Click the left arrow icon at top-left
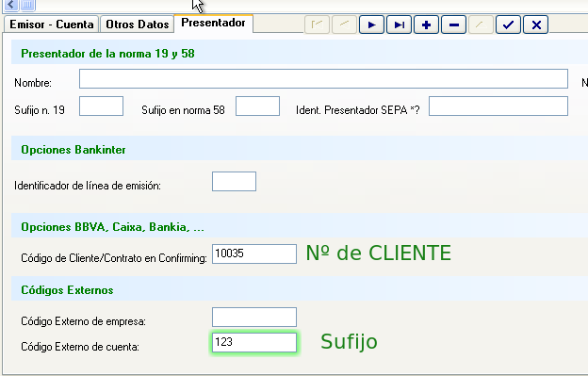Image resolution: width=588 pixels, height=376 pixels. click(11, 5)
